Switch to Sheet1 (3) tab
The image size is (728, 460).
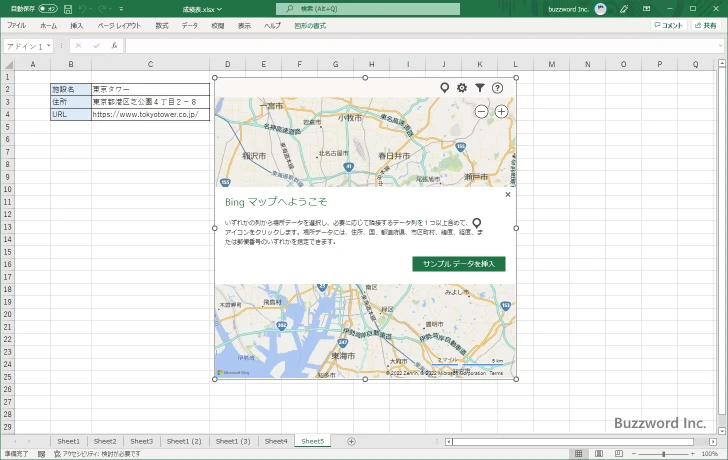233,441
